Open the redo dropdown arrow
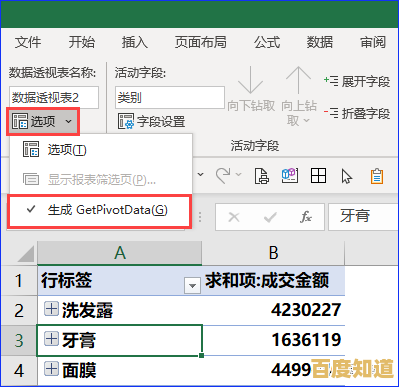Viewport: 399px width, 387px height. (x=239, y=174)
